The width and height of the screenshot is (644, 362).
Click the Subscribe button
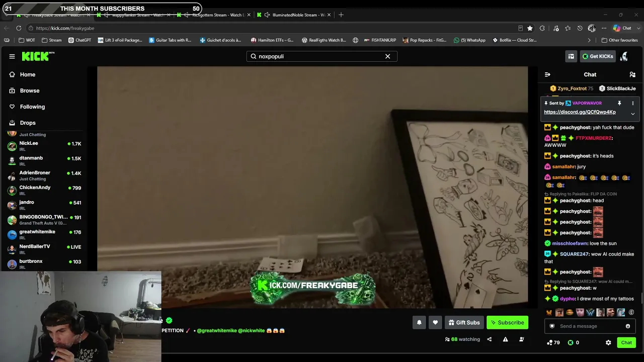click(507, 323)
